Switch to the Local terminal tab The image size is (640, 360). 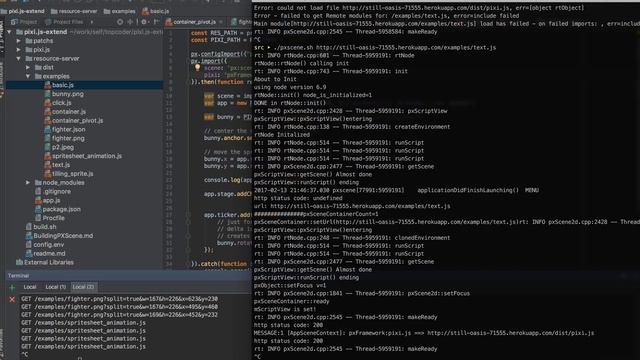click(x=30, y=287)
